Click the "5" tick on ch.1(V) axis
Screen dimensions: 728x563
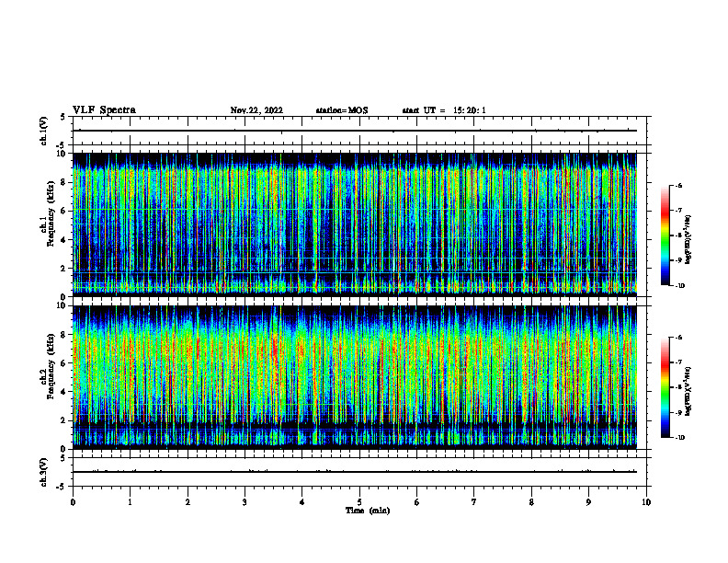click(x=63, y=117)
